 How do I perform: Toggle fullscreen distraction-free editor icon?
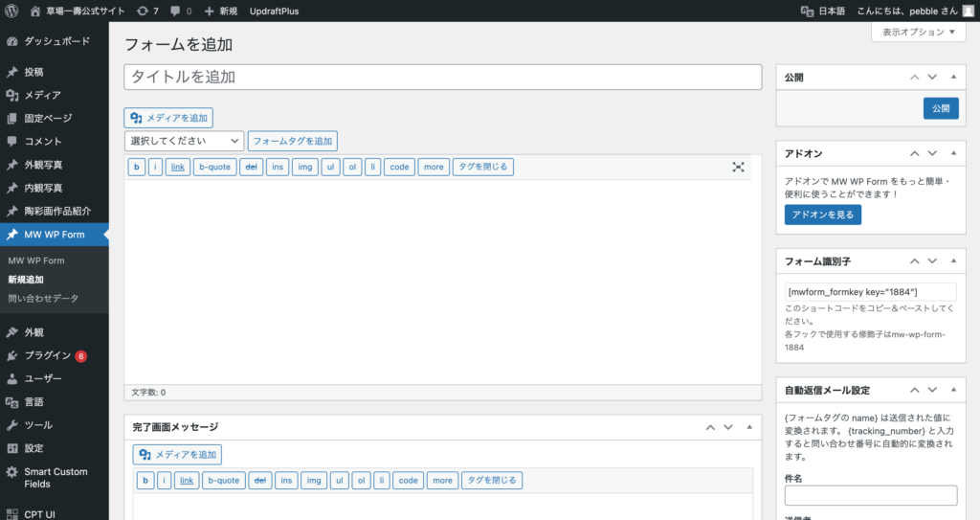tap(738, 167)
